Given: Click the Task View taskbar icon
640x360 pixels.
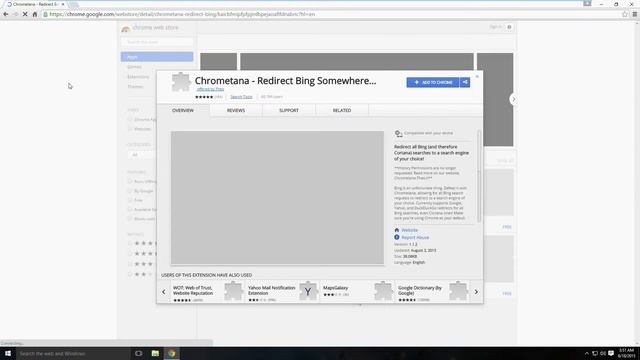Looking at the screenshot, I should [139, 353].
